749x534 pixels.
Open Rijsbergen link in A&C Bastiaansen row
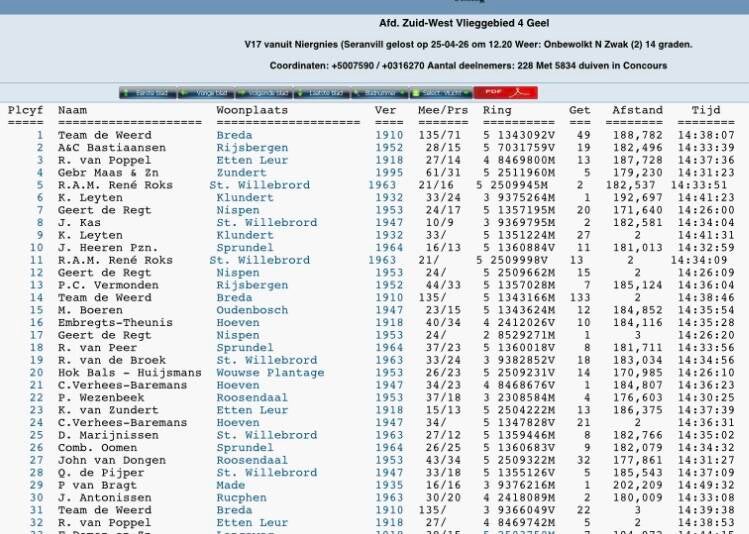click(x=252, y=148)
